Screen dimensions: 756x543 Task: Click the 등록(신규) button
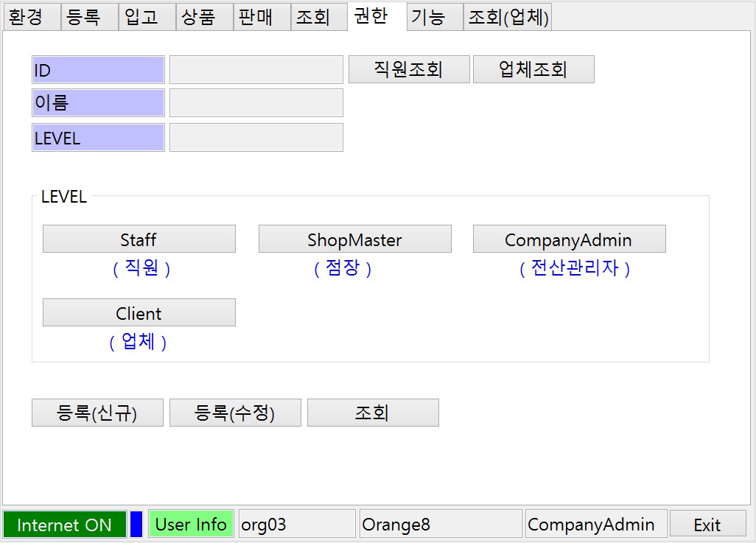coord(97,413)
